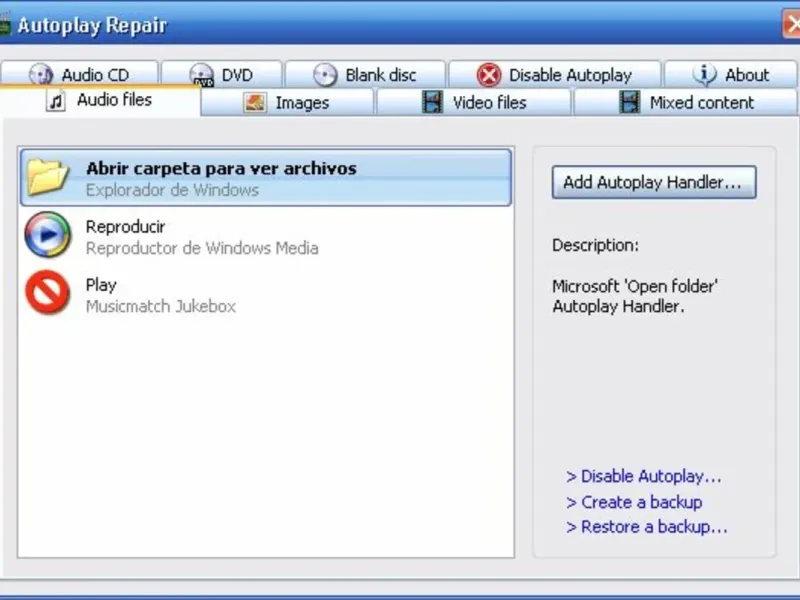Go to the About tab
800x600 pixels.
pos(730,75)
